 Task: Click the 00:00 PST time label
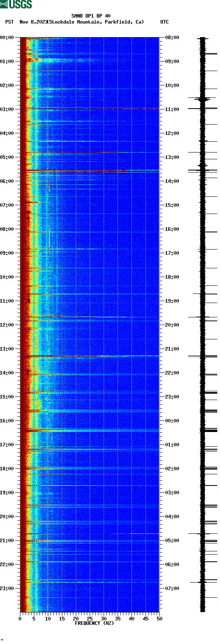click(x=7, y=38)
